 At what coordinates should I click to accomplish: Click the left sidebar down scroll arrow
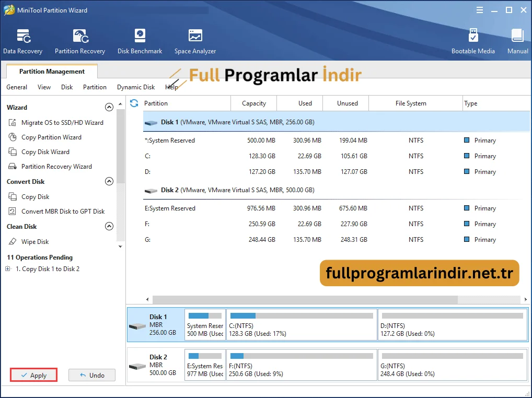[120, 247]
